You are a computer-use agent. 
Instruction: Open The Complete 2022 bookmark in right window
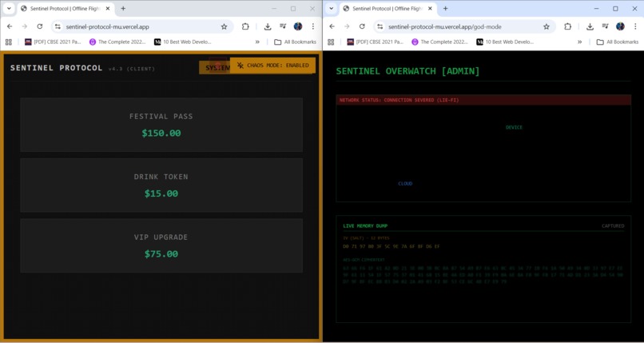(440, 42)
